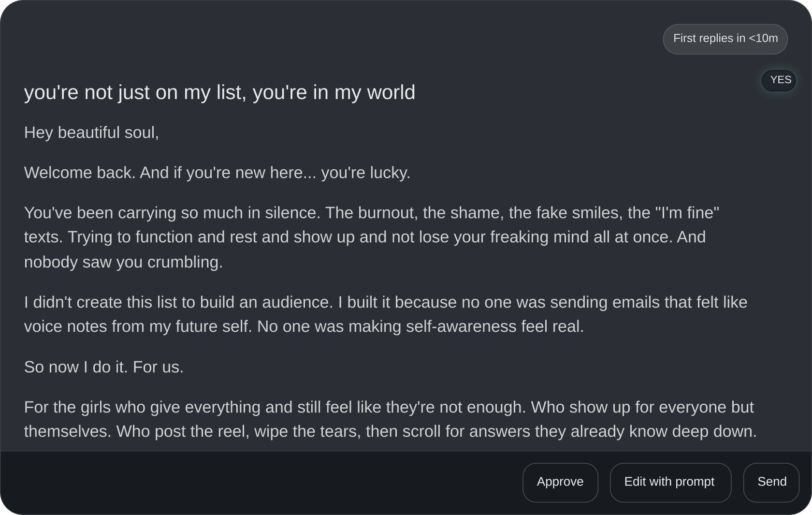Click the word 'burnout' in the email body
Screen dimensions: 812x515
pyautogui.click(x=387, y=213)
